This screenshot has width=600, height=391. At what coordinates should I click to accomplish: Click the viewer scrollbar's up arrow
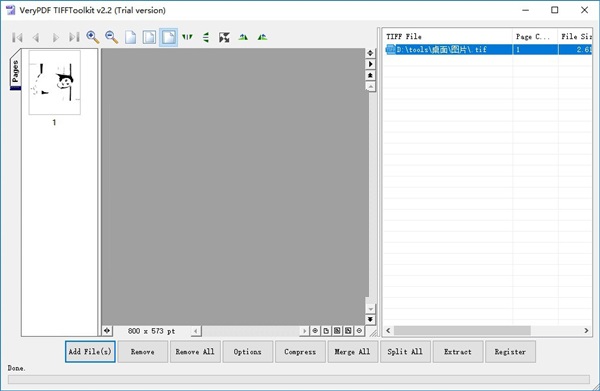370,87
